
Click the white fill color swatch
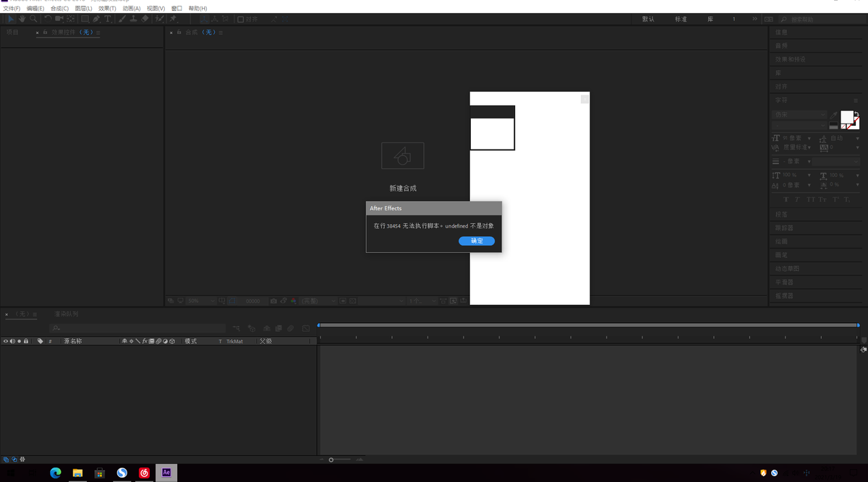847,118
